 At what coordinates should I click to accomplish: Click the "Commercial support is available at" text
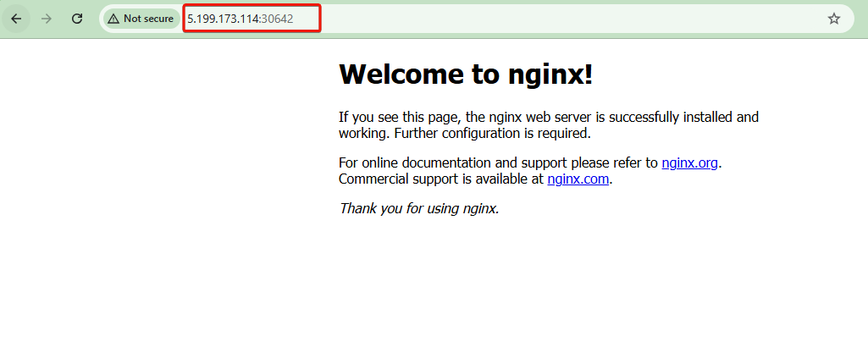pyautogui.click(x=440, y=179)
